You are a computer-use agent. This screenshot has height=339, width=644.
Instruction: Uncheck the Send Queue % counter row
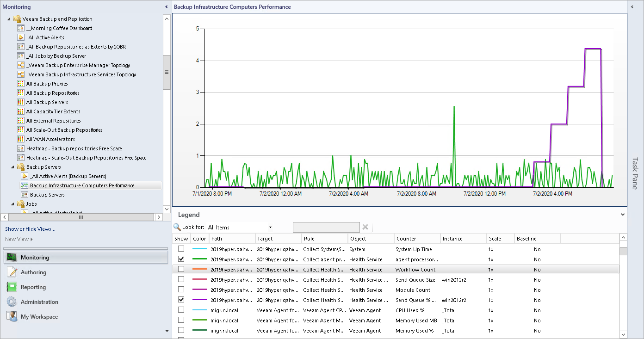click(181, 300)
